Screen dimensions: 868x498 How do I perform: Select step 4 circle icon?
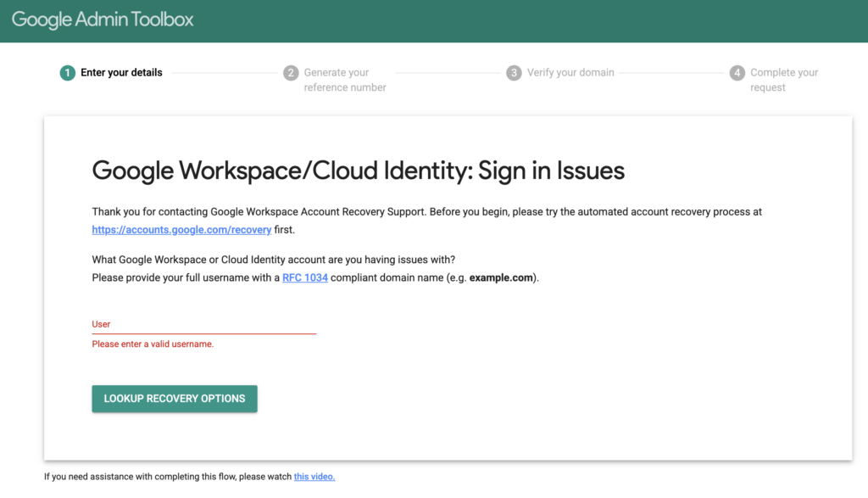coord(737,73)
